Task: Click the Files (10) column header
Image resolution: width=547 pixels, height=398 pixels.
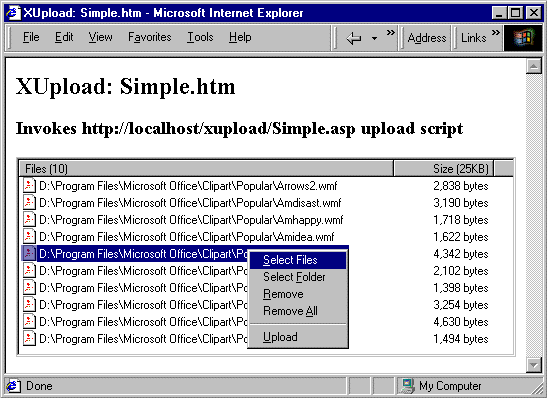Action: (206, 169)
